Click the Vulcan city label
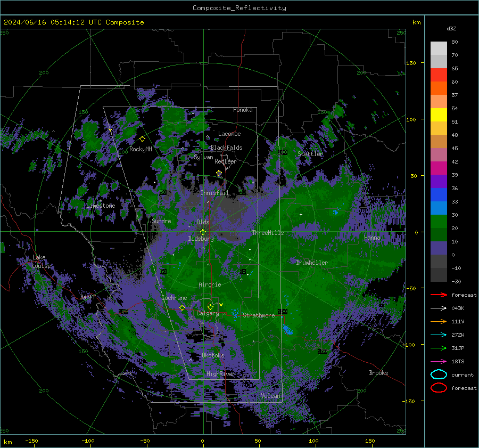 [270, 396]
